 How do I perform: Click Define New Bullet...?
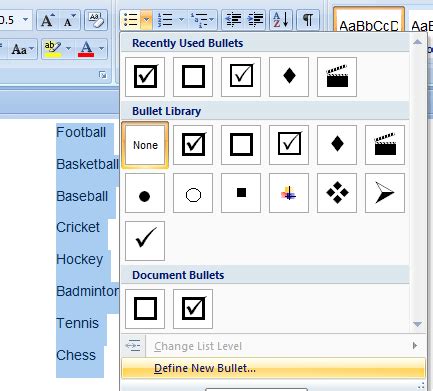coord(273,368)
